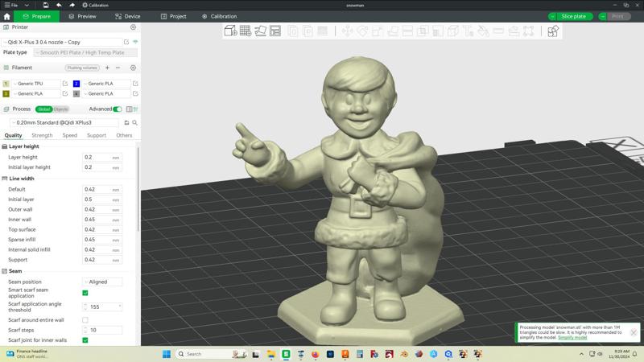Open the Others settings tab
644x362 pixels.
pos(124,135)
